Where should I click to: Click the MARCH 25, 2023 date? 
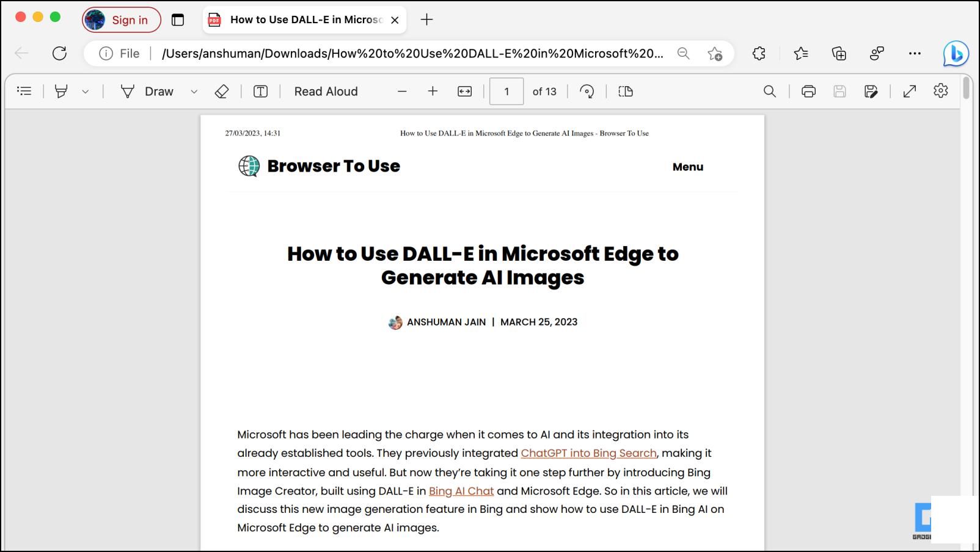[x=539, y=322]
